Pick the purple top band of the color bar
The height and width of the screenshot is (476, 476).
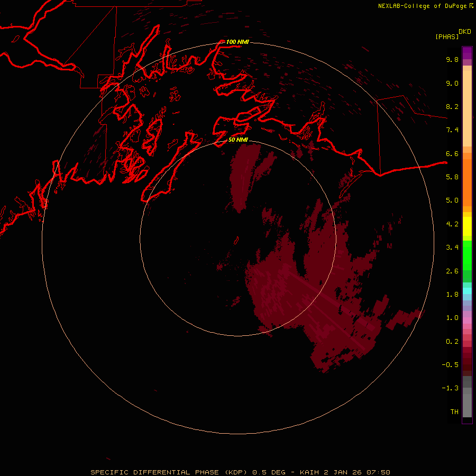click(x=467, y=53)
